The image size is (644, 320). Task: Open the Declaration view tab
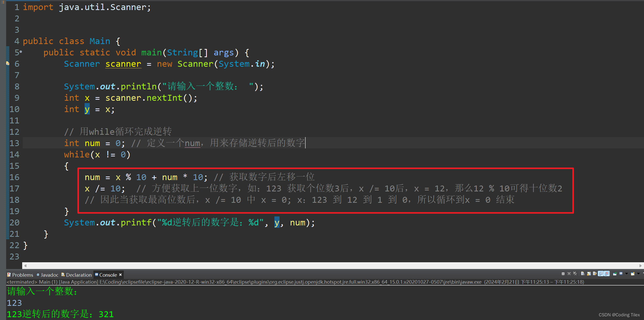click(x=77, y=275)
